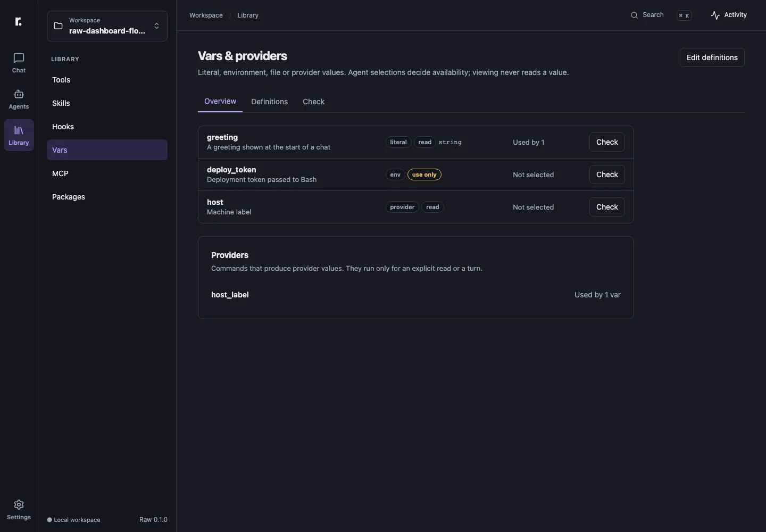Viewport: 766px width, 532px height.
Task: Click the Providers section heading
Action: coord(230,255)
